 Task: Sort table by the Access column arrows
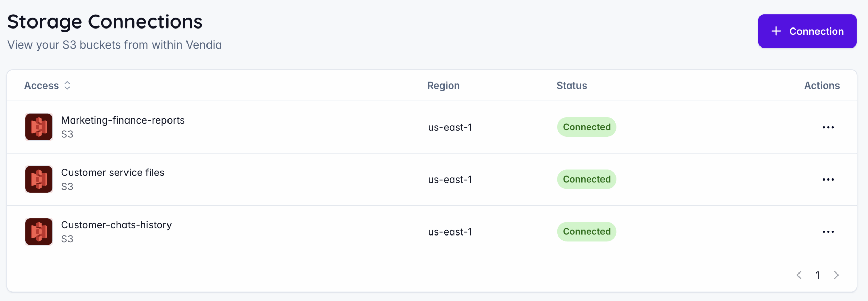[x=67, y=86]
